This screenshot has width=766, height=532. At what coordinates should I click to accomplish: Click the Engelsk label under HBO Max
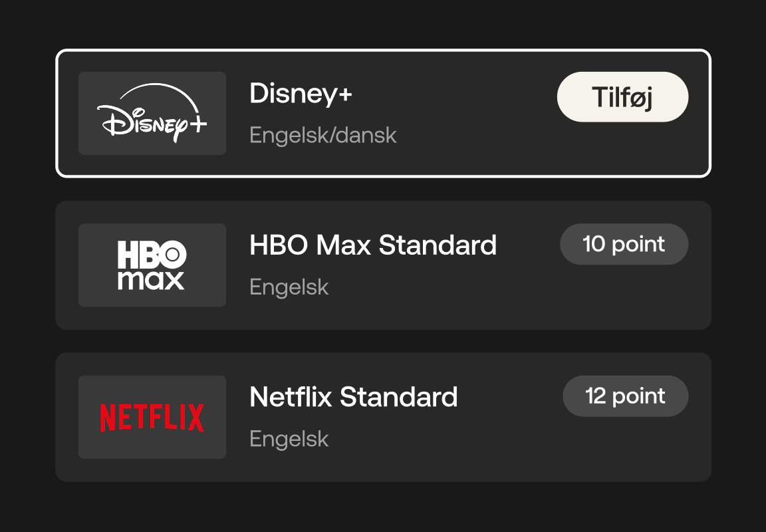(289, 287)
